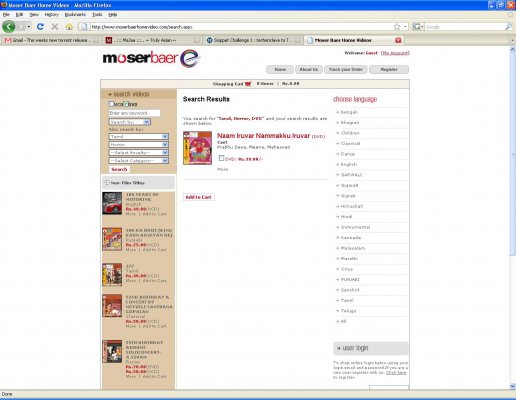Click the scrollbar up arrow
This screenshot has height=400, width=516.
coord(513,49)
